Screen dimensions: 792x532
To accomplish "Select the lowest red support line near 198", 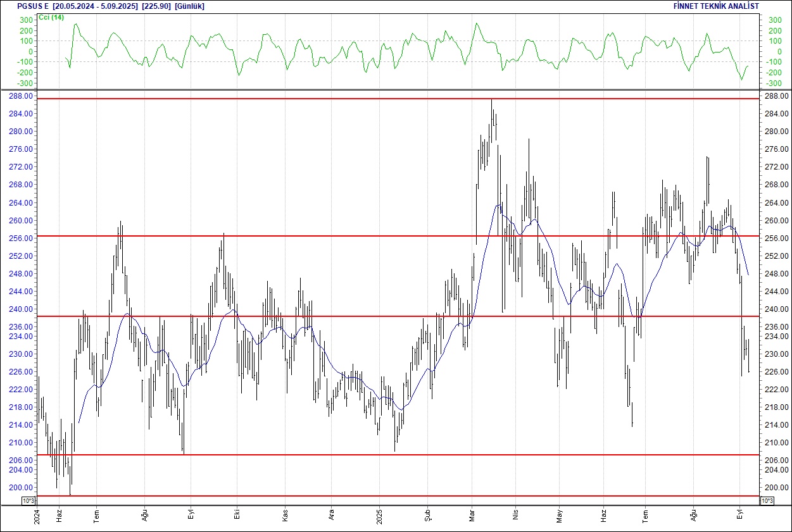I will pos(399,496).
